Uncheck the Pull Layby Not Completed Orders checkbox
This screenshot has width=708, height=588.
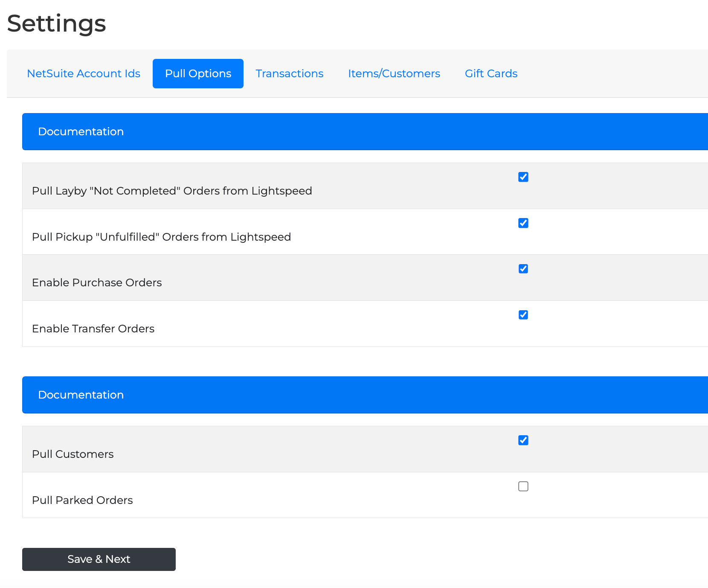(x=523, y=177)
